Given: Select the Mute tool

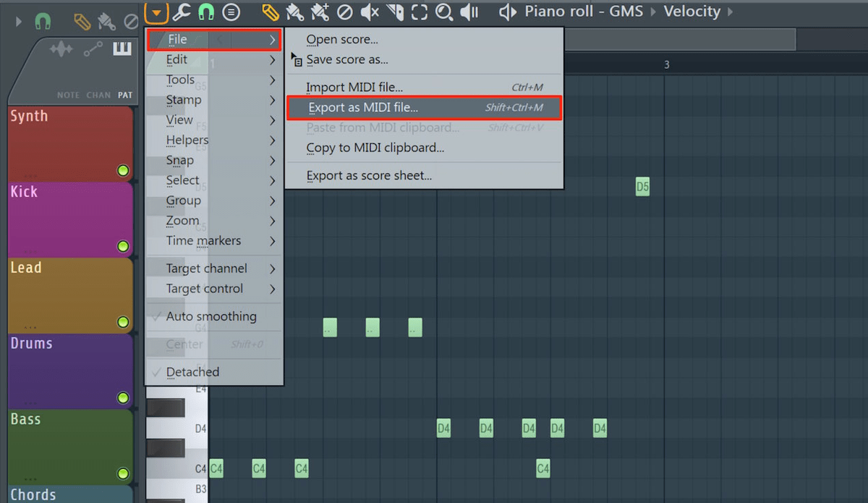Looking at the screenshot, I should (368, 11).
